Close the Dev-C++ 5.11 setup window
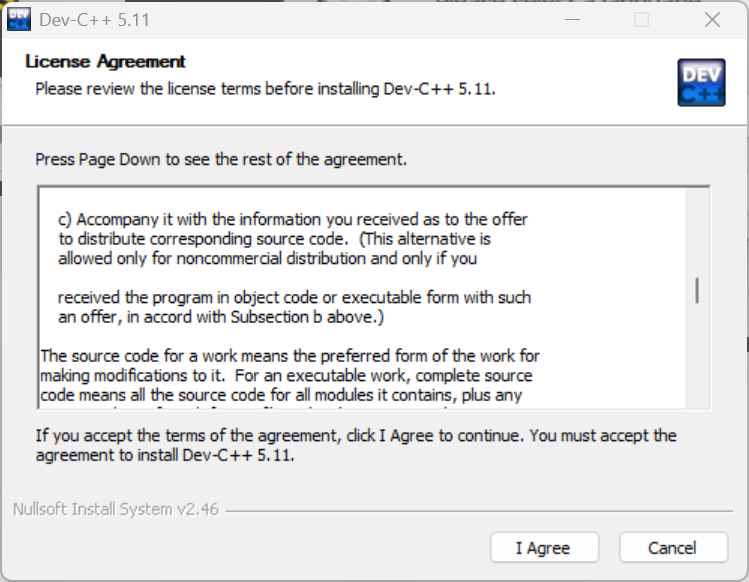The height and width of the screenshot is (582, 749). pyautogui.click(x=712, y=20)
